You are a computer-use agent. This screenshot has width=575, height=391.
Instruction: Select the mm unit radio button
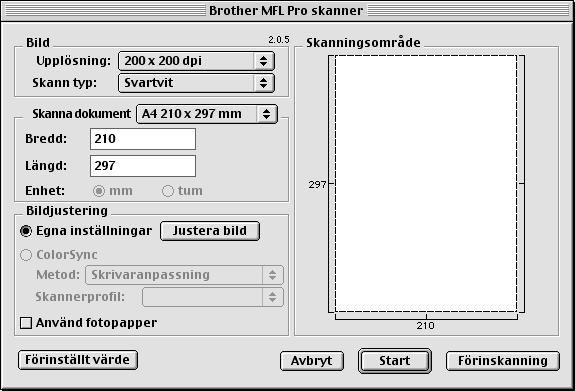point(99,191)
